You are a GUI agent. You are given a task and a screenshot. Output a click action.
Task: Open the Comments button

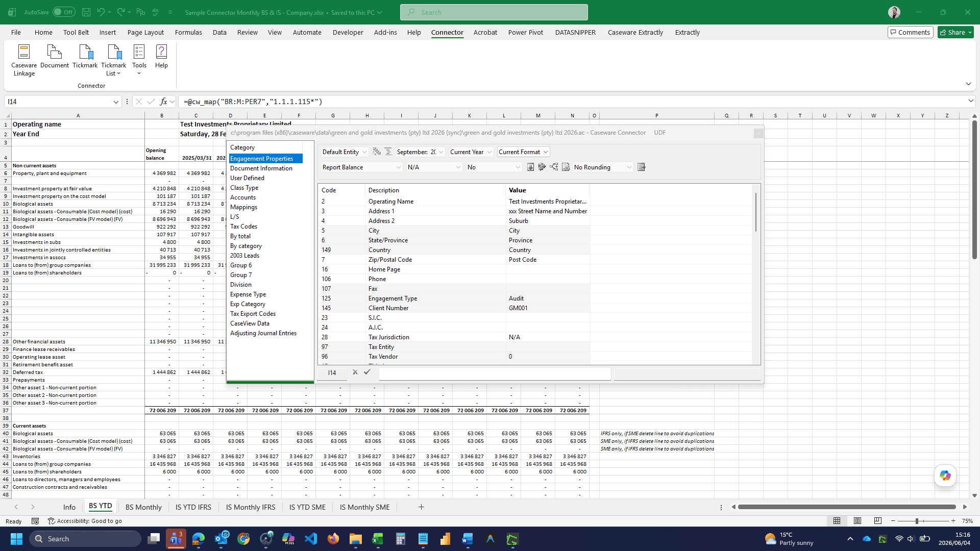pyautogui.click(x=911, y=32)
